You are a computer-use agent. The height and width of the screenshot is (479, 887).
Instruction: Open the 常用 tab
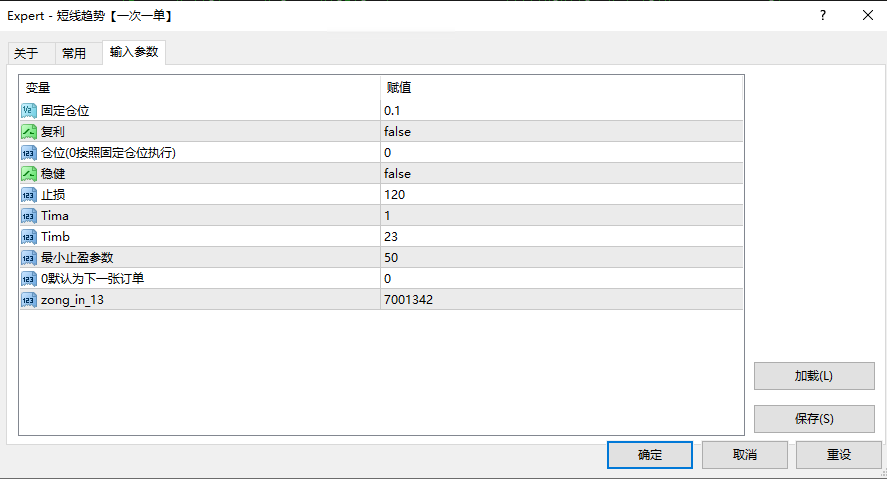[x=74, y=54]
